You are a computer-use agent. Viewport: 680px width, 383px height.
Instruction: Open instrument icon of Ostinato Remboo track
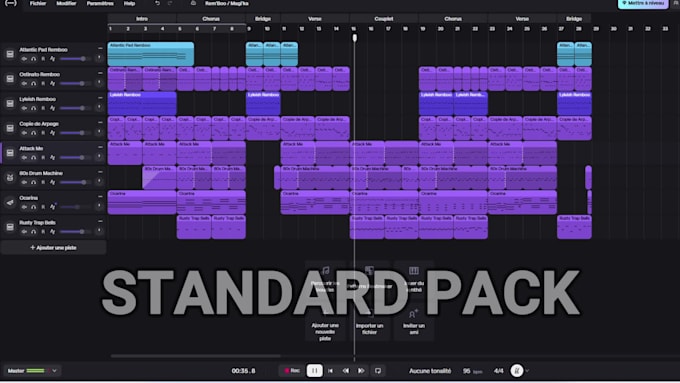point(10,79)
